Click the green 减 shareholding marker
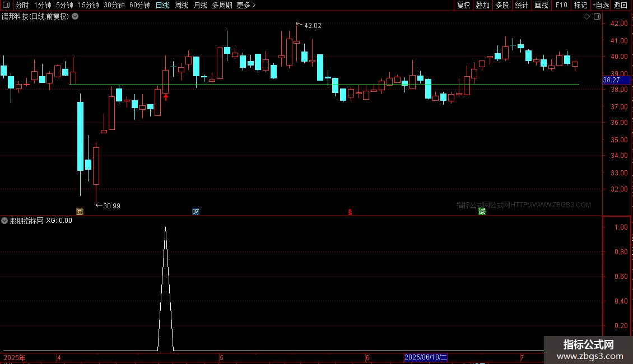Screen dimensions: 633x364 pos(482,212)
